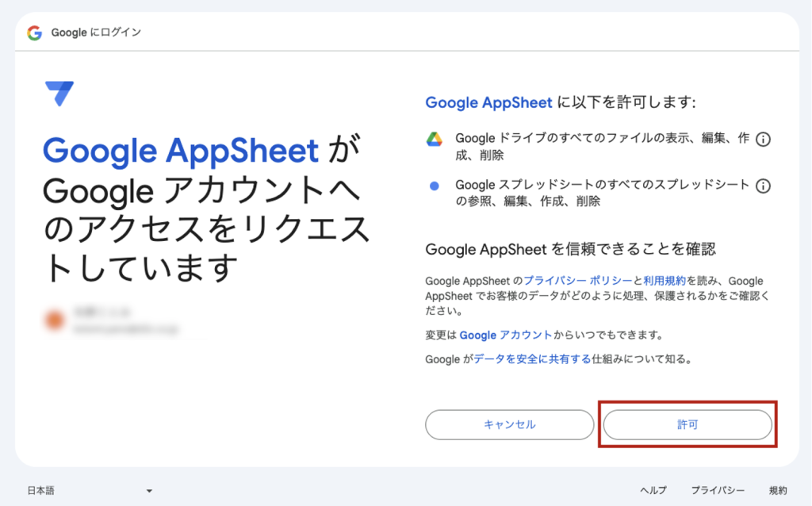This screenshot has height=506, width=812.
Task: Open 規約 in the footer
Action: [778, 491]
